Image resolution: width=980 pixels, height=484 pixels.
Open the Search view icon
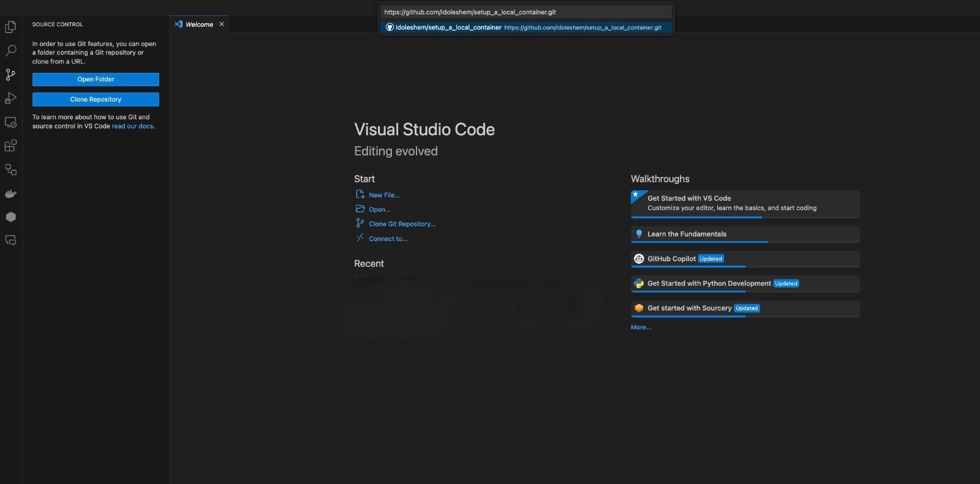[x=10, y=51]
